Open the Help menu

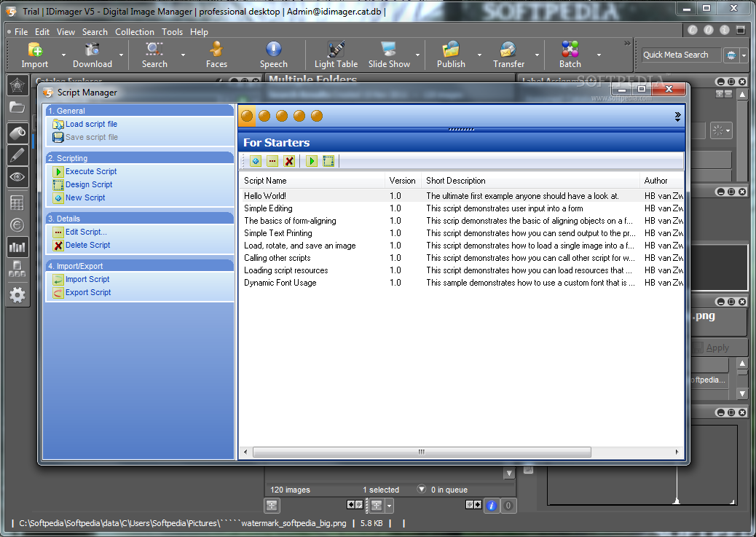199,32
